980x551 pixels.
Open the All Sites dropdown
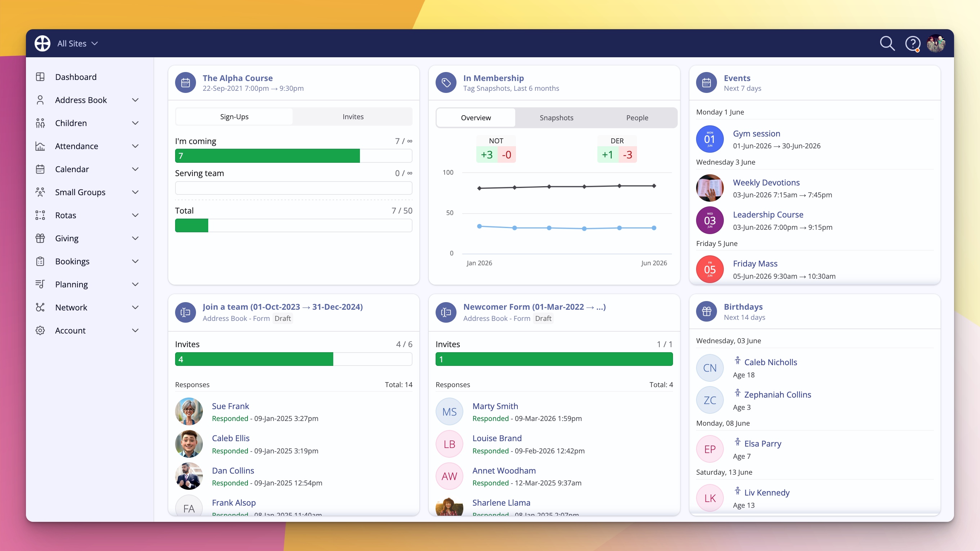pos(78,43)
